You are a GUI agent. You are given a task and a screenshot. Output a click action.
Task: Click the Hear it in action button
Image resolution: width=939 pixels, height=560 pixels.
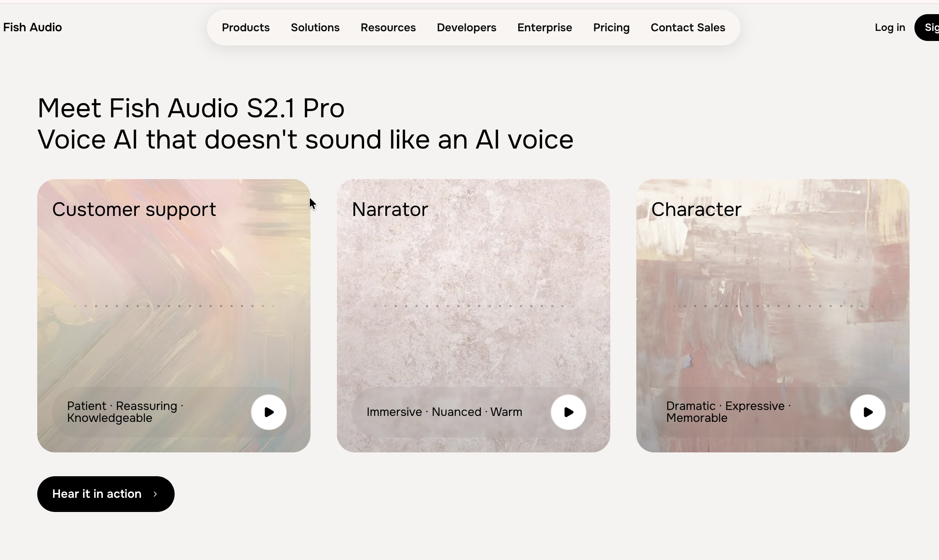click(x=106, y=494)
